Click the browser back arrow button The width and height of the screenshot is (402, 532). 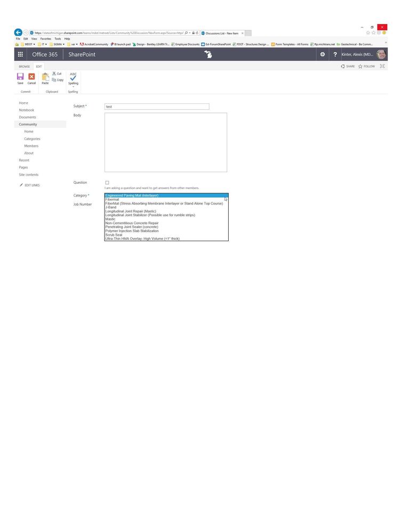pyautogui.click(x=18, y=32)
